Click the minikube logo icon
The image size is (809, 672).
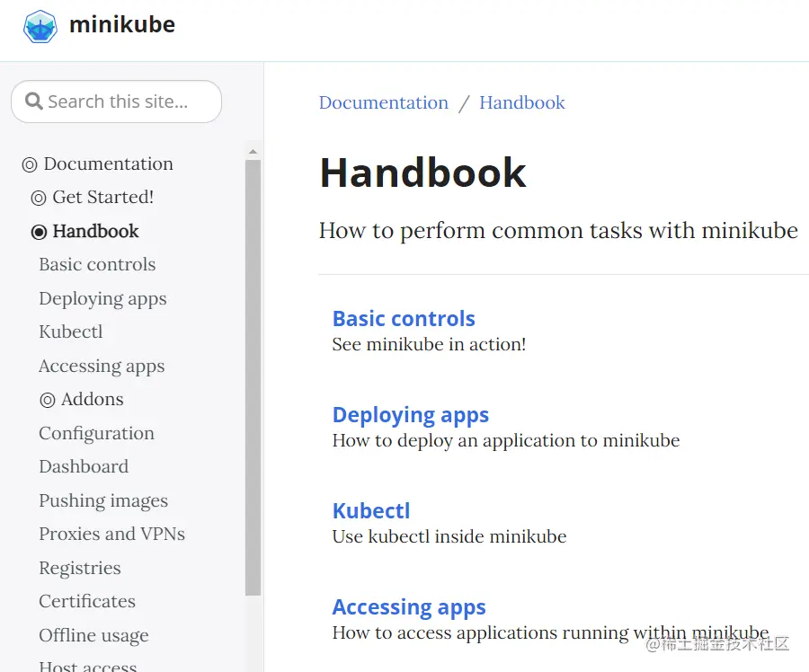pyautogui.click(x=40, y=26)
